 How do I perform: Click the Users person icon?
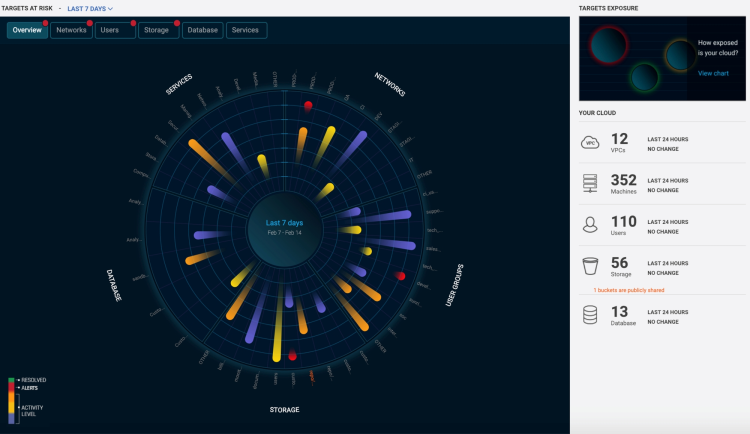[590, 225]
